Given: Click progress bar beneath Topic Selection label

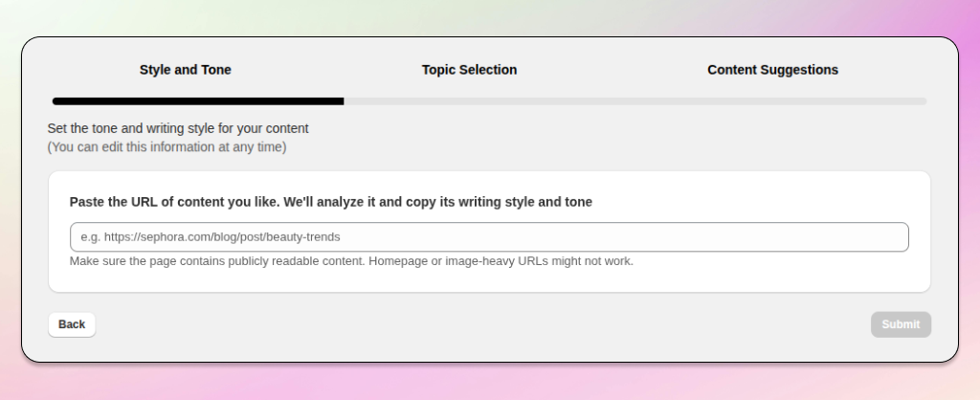Looking at the screenshot, I should click(x=469, y=100).
